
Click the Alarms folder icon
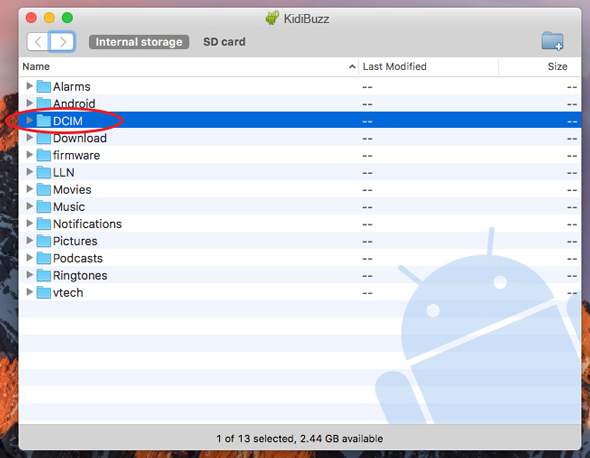tap(44, 87)
